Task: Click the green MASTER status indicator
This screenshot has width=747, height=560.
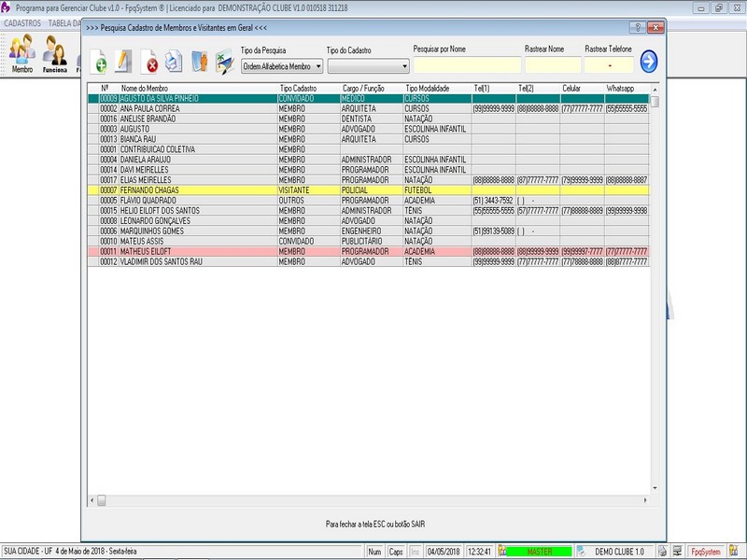Action: (x=540, y=552)
